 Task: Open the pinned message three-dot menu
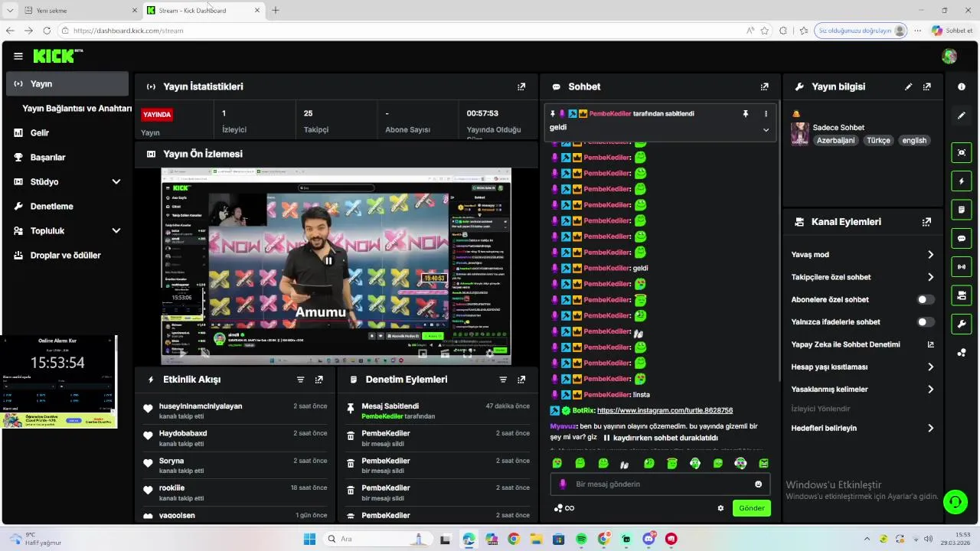[766, 113]
